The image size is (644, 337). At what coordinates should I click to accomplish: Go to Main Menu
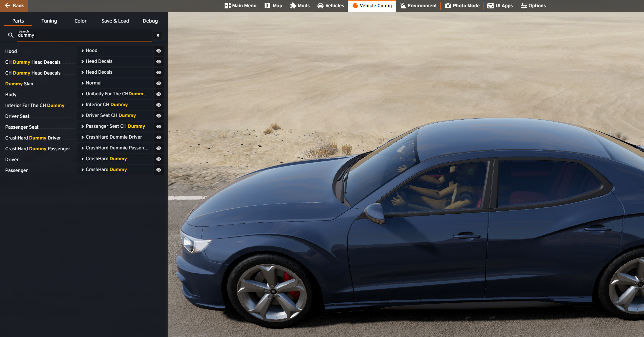tap(240, 6)
